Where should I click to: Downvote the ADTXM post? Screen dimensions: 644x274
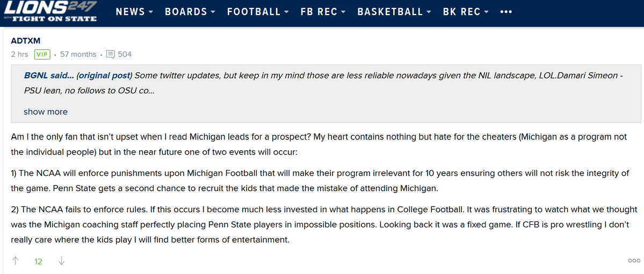pyautogui.click(x=61, y=261)
